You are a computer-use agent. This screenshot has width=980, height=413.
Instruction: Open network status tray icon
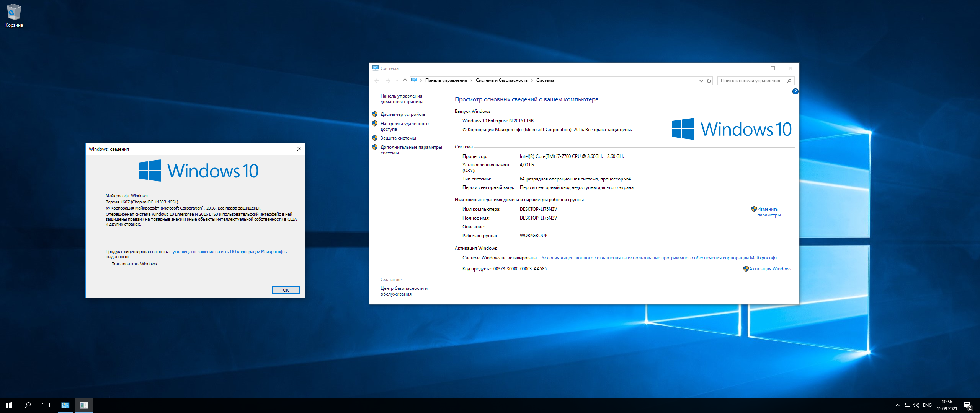tap(907, 405)
